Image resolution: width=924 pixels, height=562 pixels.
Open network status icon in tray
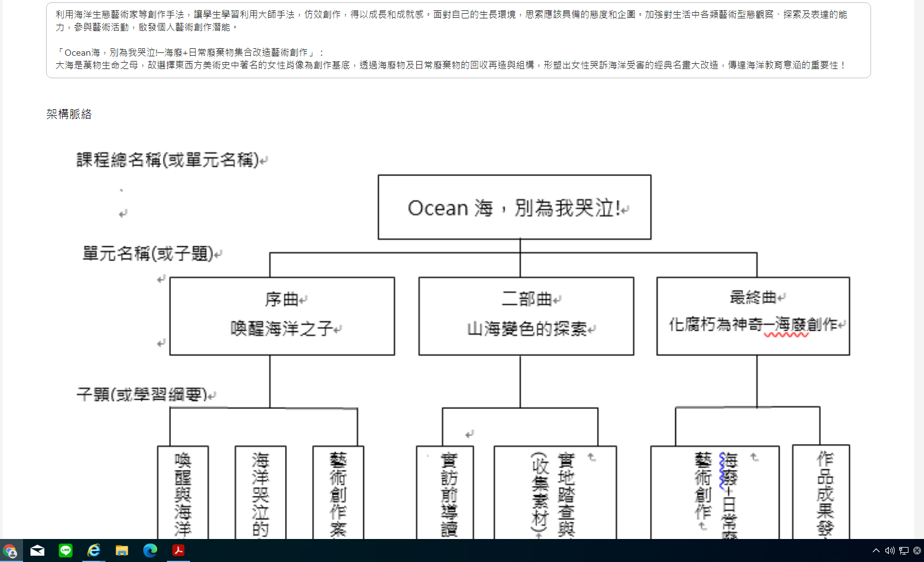pos(904,551)
